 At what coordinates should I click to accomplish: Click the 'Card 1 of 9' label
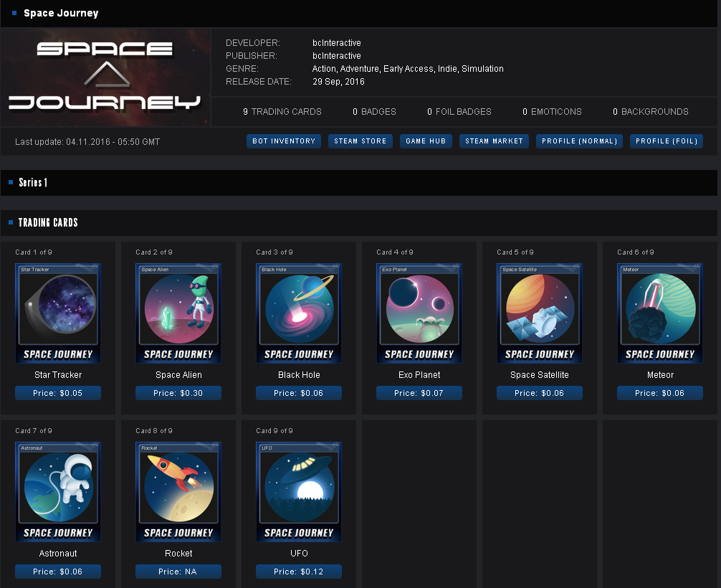click(34, 252)
